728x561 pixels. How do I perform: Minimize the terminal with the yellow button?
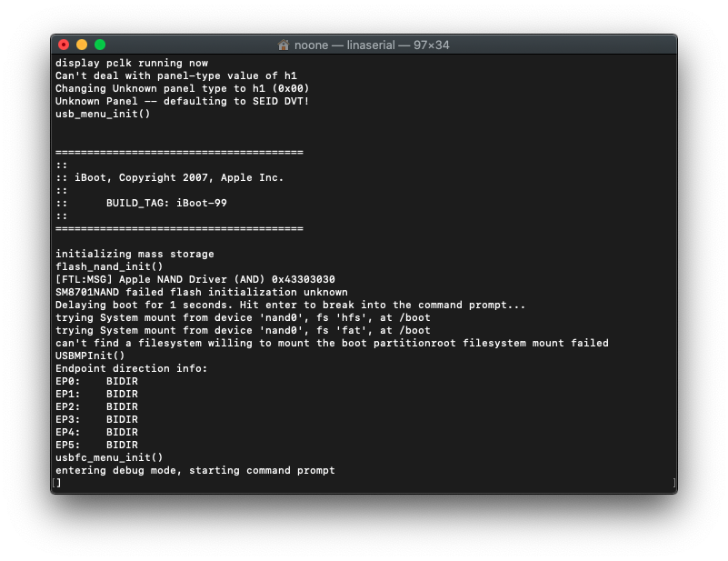click(82, 45)
